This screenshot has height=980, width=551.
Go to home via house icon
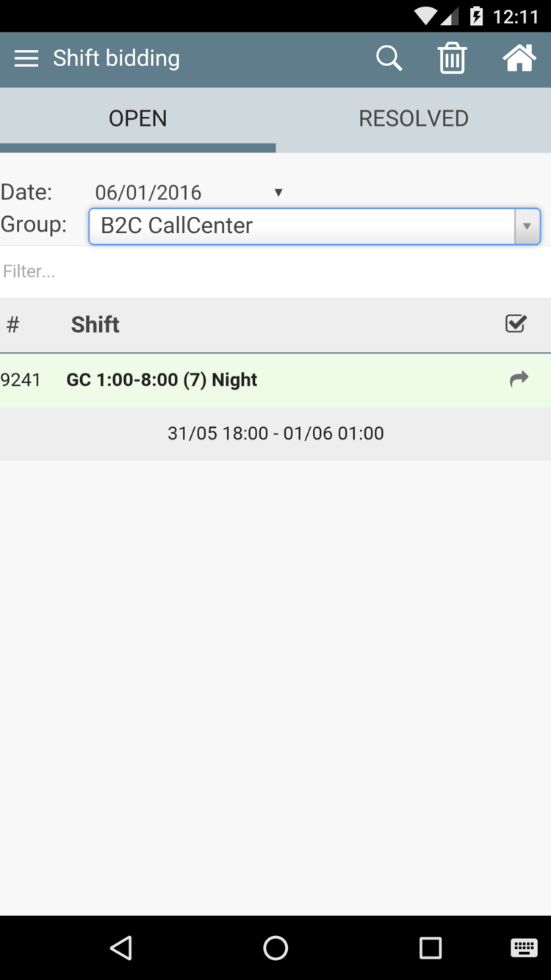click(x=519, y=58)
